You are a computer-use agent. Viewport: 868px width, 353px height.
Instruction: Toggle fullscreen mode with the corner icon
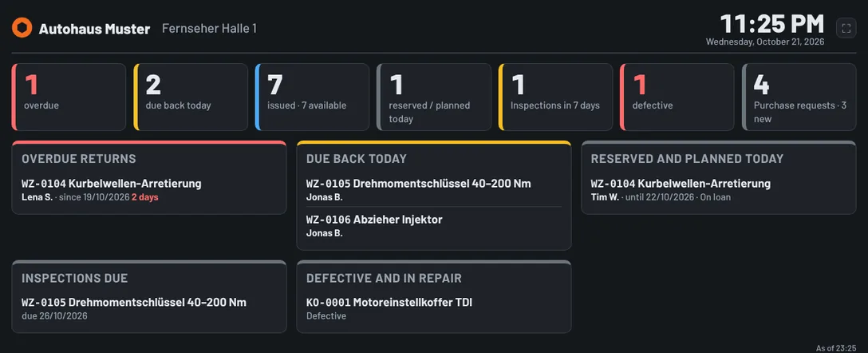pos(846,28)
